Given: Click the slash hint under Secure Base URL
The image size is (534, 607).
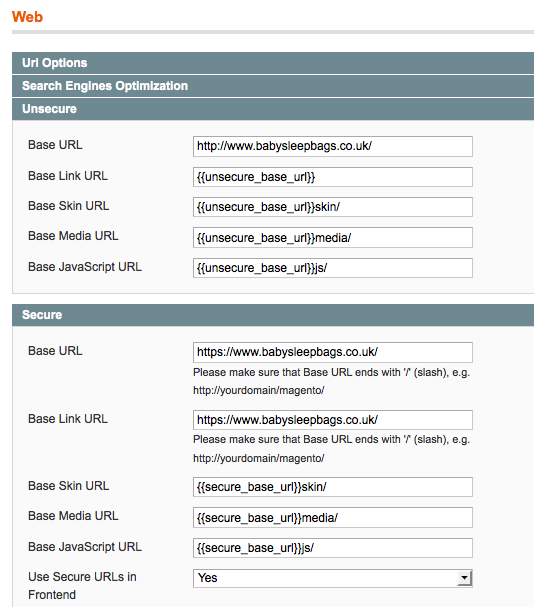Looking at the screenshot, I should tap(331, 381).
